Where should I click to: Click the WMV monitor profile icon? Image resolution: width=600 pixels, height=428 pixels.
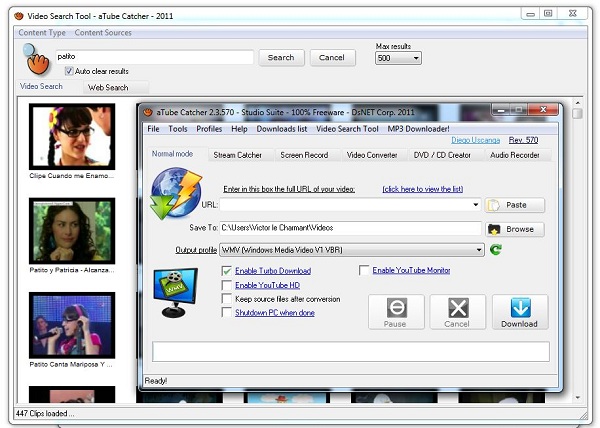tap(176, 293)
